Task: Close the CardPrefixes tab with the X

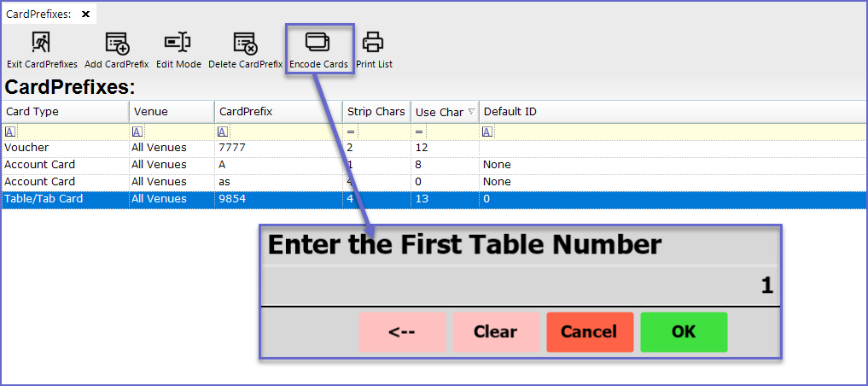Action: coord(85,15)
